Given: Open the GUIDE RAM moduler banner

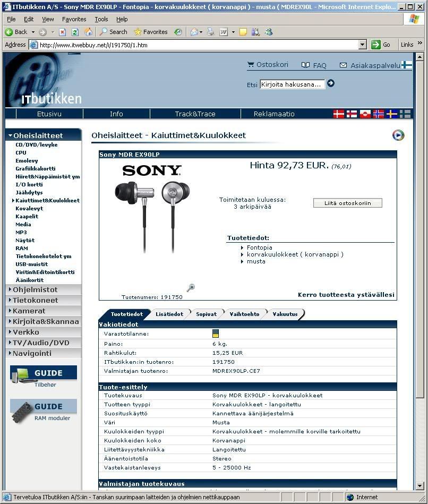Looking at the screenshot, I should [x=44, y=412].
